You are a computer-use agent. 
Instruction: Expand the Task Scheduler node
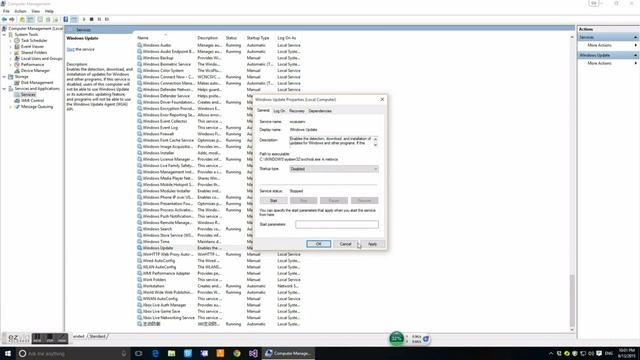point(11,41)
